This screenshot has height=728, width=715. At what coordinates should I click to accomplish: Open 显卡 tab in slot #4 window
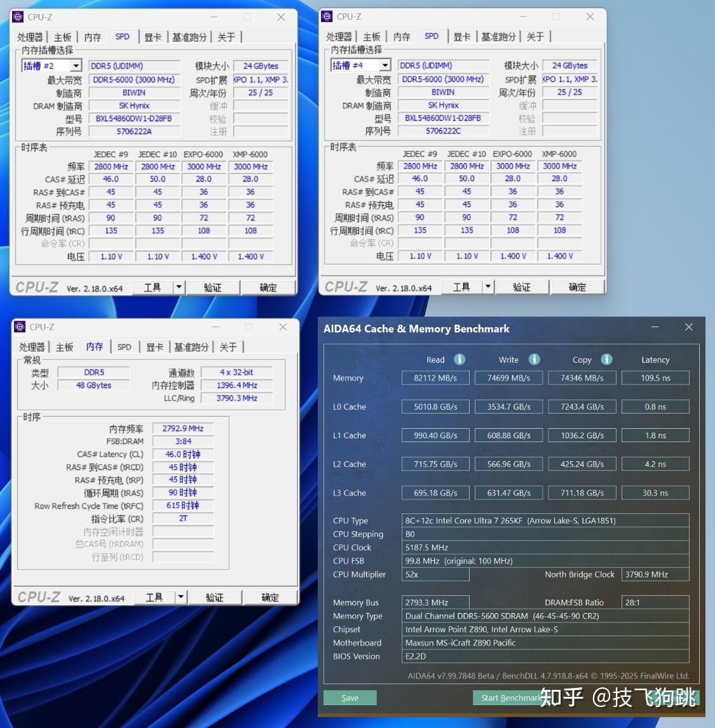pyautogui.click(x=461, y=37)
